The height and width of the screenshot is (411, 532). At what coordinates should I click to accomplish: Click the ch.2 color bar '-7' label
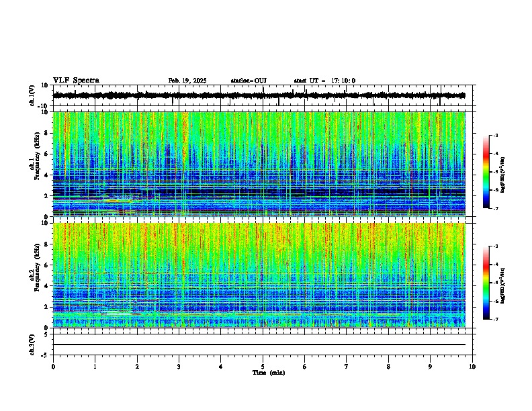pos(496,319)
